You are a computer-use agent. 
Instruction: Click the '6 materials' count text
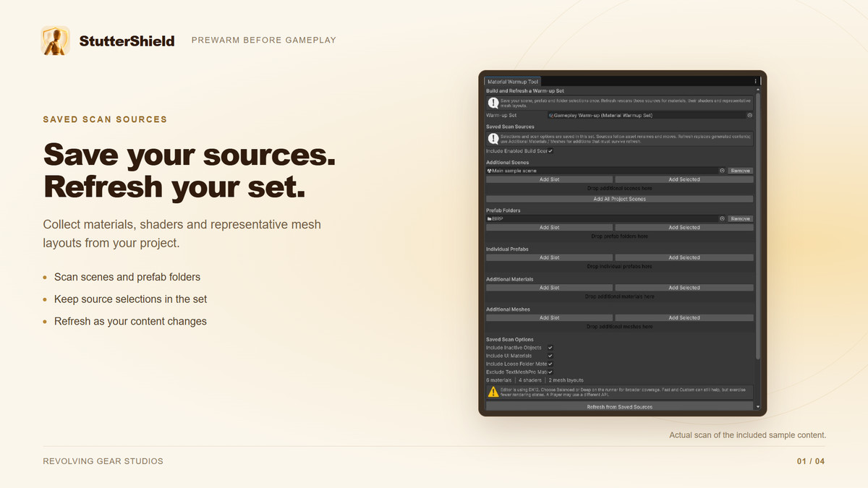(x=499, y=380)
